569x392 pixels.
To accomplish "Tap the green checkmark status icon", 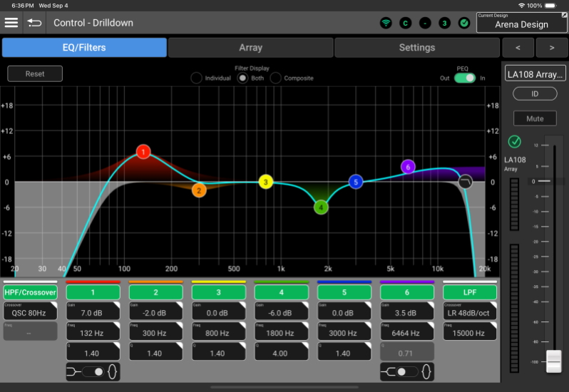I will point(464,24).
